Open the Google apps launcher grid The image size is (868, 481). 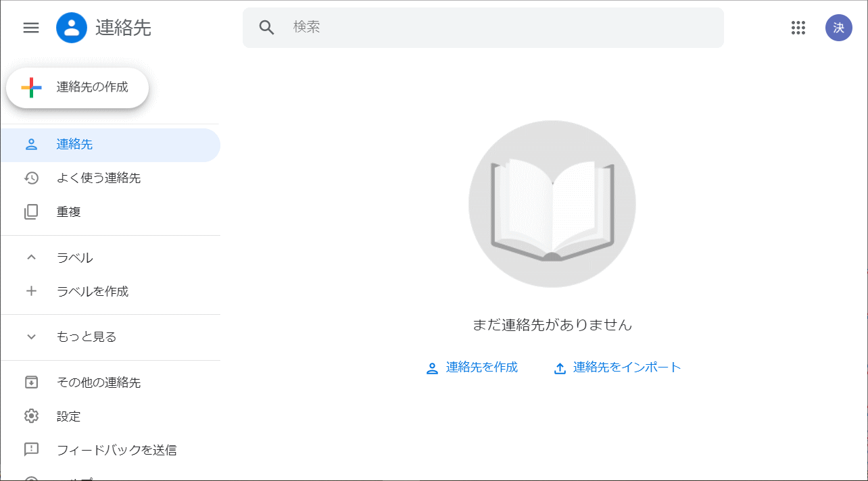tap(798, 28)
